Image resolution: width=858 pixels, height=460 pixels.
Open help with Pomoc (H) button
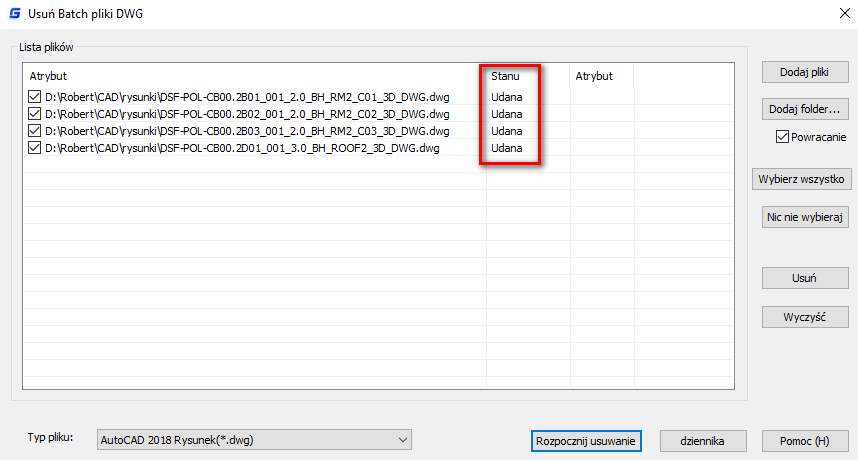tap(805, 440)
